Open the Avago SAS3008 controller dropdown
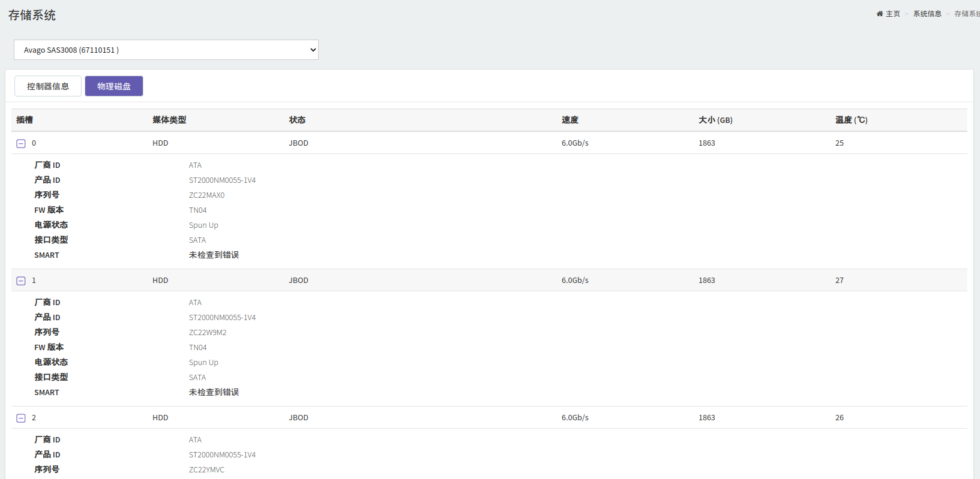Viewport: 980px width, 479px height. click(166, 50)
